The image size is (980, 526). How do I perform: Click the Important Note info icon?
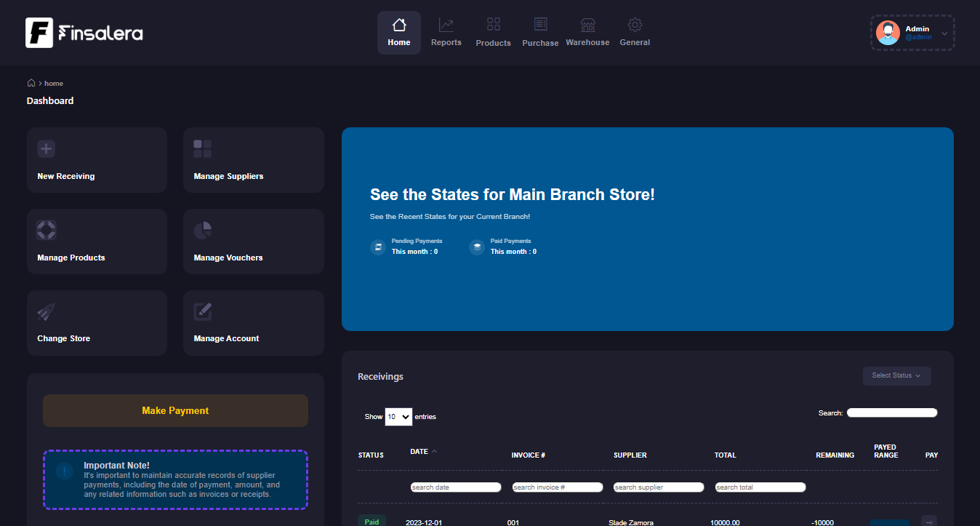pyautogui.click(x=64, y=471)
